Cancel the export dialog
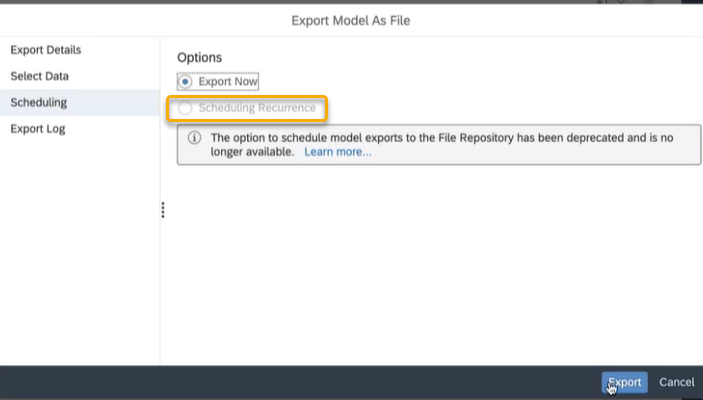This screenshot has height=400, width=703. tap(677, 382)
